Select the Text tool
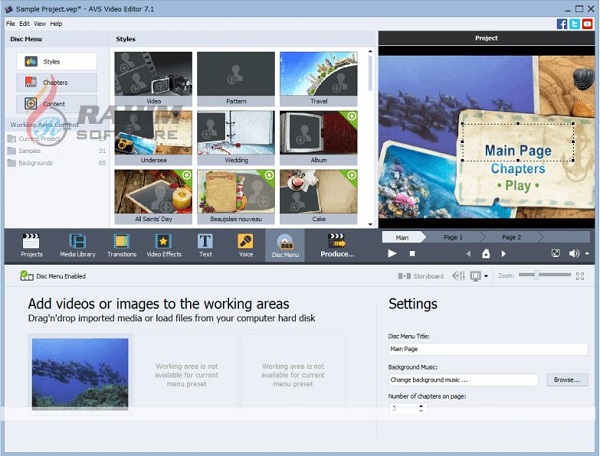Viewport: 600px width, 456px height. (x=205, y=244)
